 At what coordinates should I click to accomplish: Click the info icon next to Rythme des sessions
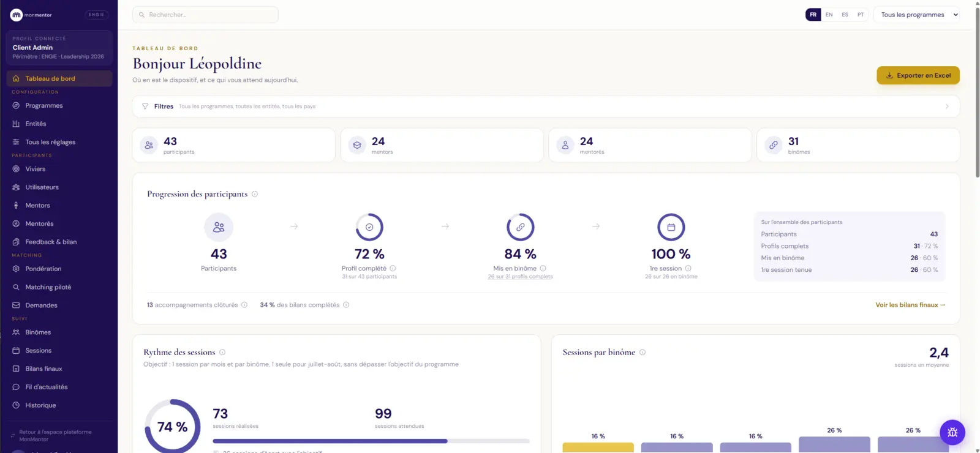pyautogui.click(x=222, y=352)
